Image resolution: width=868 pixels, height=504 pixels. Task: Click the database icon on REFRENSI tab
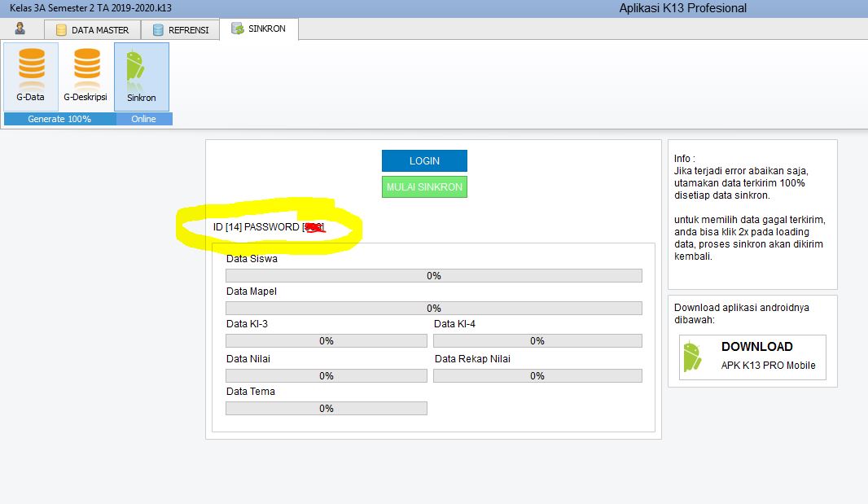[x=158, y=30]
